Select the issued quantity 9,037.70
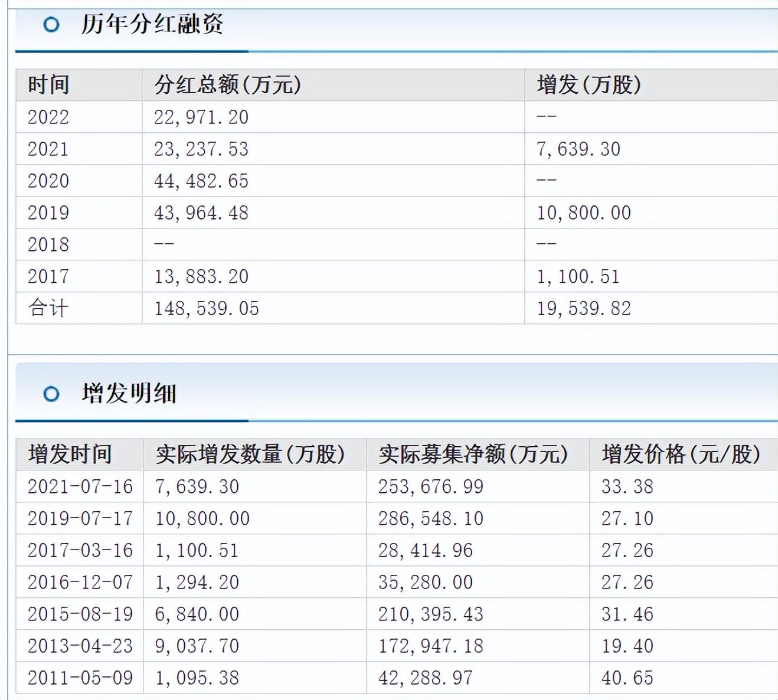This screenshot has height=700, width=778. [197, 646]
